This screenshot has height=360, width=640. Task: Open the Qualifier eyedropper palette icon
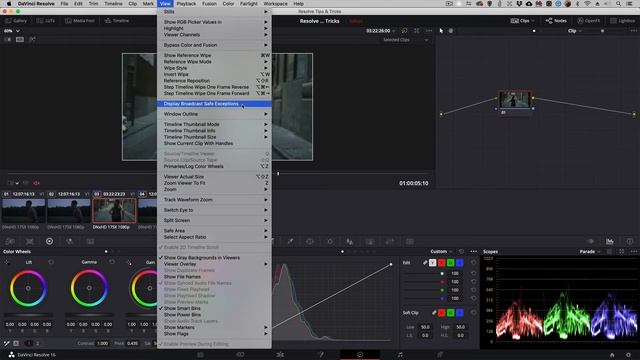pyautogui.click(x=290, y=241)
